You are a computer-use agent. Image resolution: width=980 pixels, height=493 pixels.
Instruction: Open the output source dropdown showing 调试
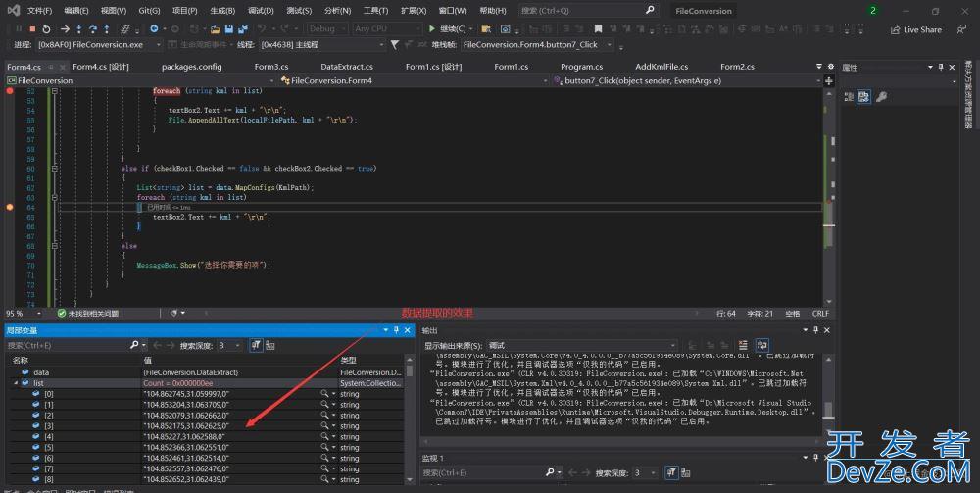(x=581, y=345)
